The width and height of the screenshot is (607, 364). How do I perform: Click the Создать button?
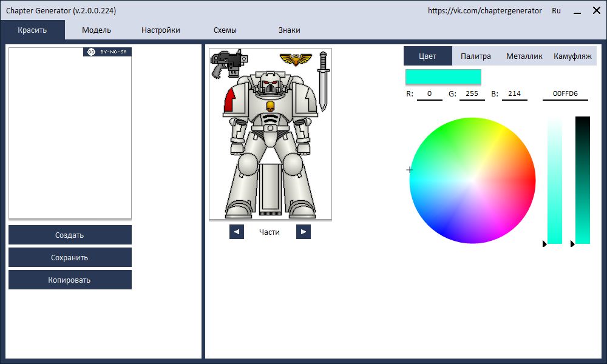click(70, 235)
